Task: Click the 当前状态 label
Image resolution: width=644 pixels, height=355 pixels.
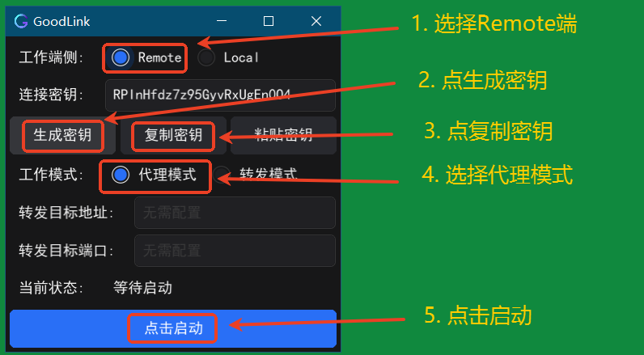Action: pos(51,288)
